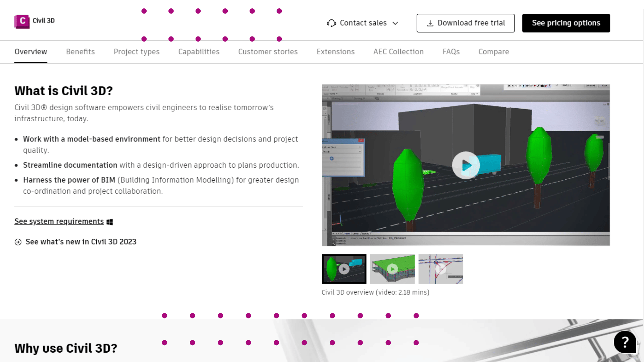Click See what's new in Civil 3D 2023
The width and height of the screenshot is (644, 362).
tap(75, 242)
